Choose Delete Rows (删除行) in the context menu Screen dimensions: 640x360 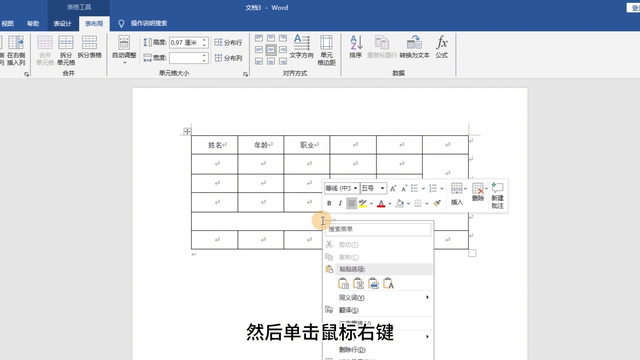pyautogui.click(x=378, y=350)
